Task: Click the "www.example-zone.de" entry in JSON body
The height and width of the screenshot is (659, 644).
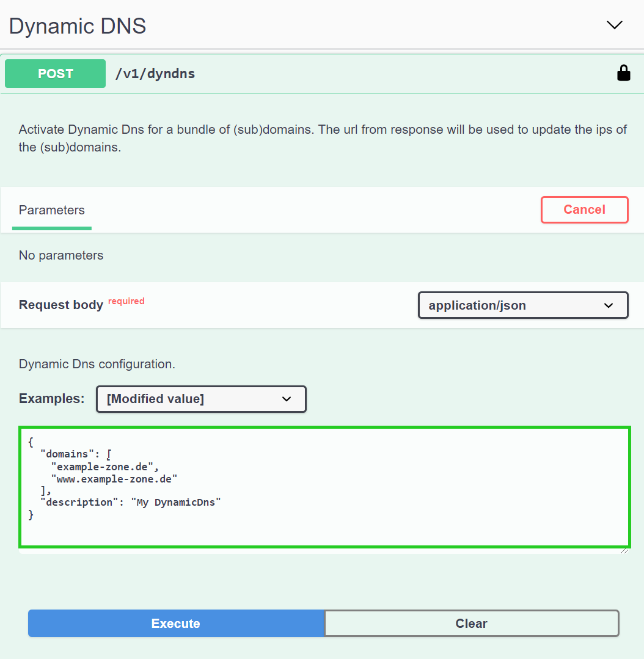Action: (114, 478)
